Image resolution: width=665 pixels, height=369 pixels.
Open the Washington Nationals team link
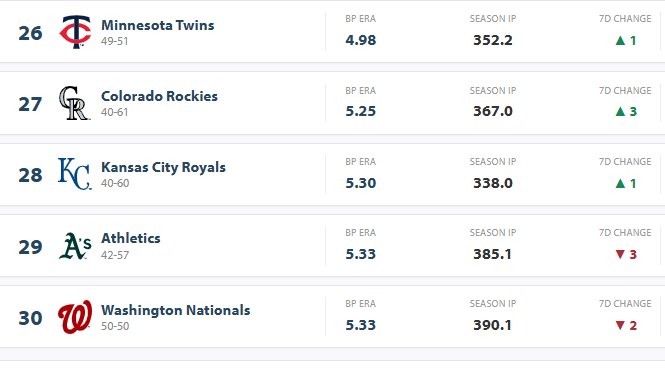click(176, 310)
